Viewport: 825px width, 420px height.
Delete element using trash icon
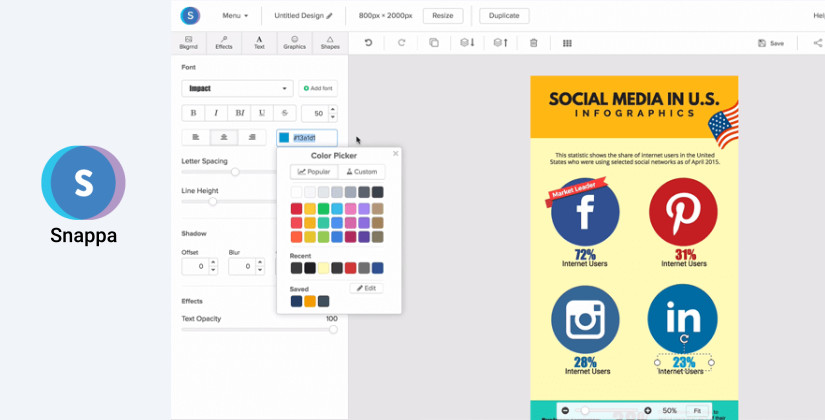533,43
